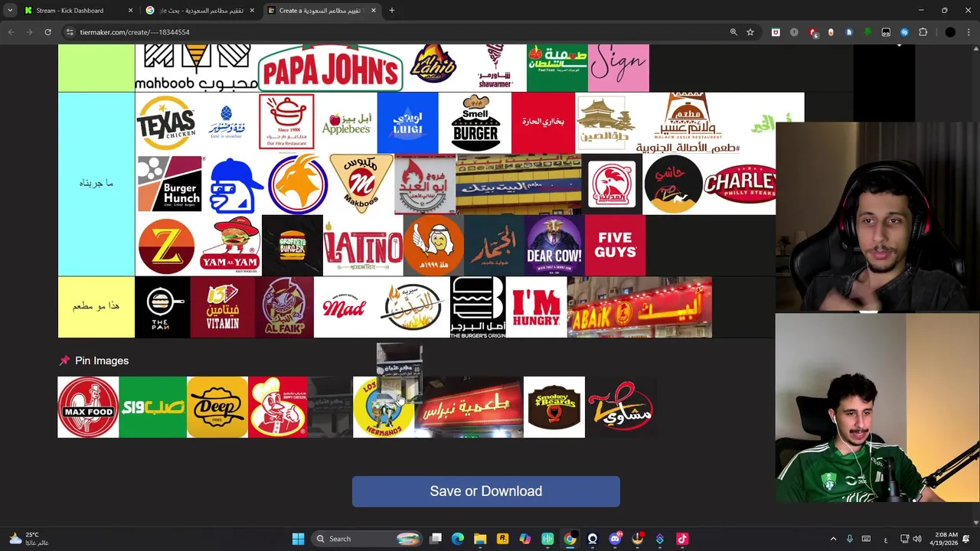Click the cyan tier label ما جربناه
980x551 pixels.
tap(96, 184)
